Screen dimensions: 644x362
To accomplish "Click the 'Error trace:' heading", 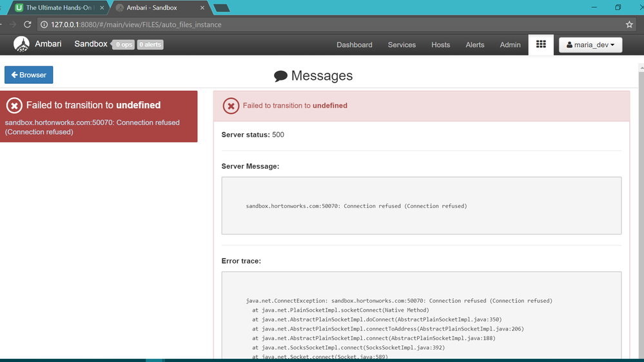I will (241, 261).
